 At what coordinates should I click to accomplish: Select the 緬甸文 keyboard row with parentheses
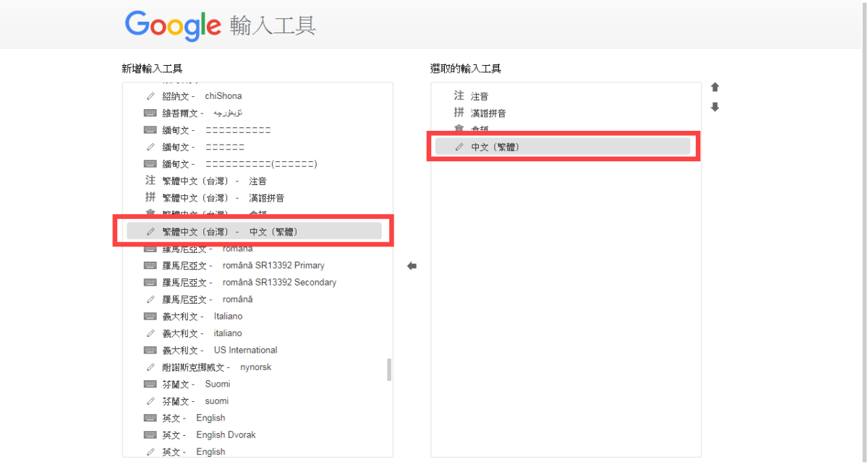coord(254,164)
